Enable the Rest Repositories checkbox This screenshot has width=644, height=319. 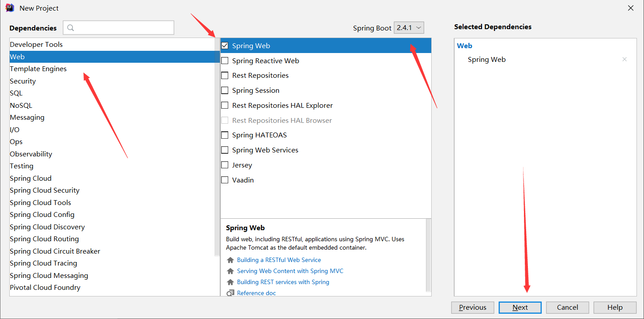tap(225, 76)
